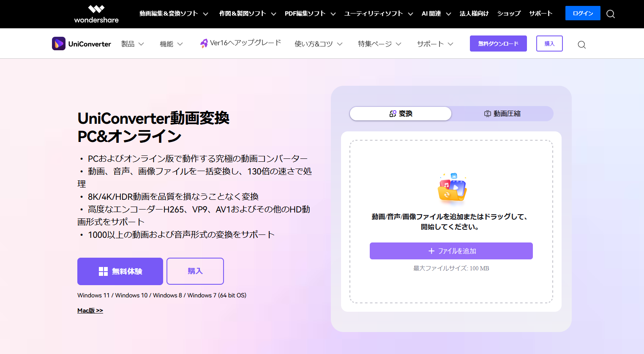
Task: Open 法人様向け page
Action: [474, 14]
